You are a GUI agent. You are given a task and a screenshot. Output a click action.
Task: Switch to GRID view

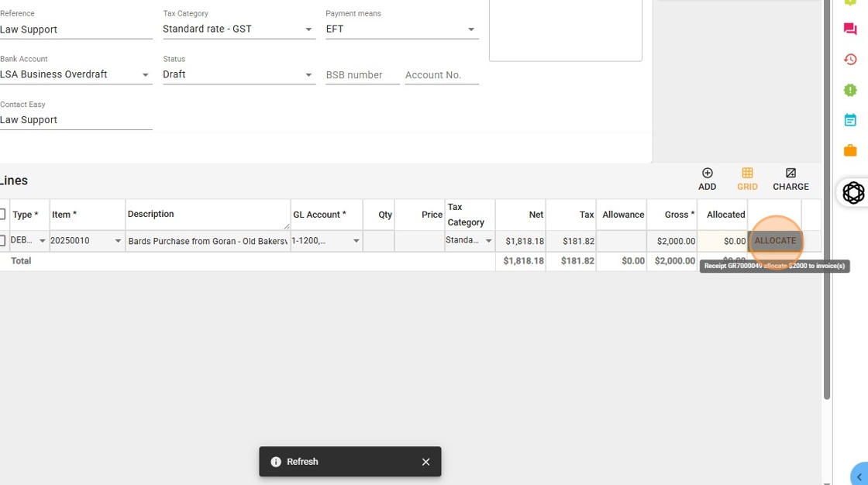click(747, 180)
